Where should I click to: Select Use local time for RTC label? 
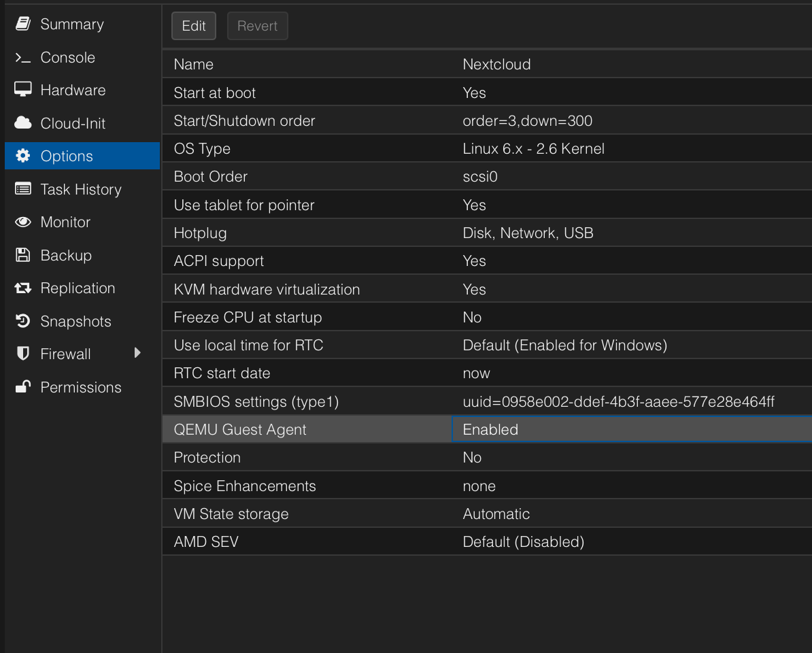249,345
